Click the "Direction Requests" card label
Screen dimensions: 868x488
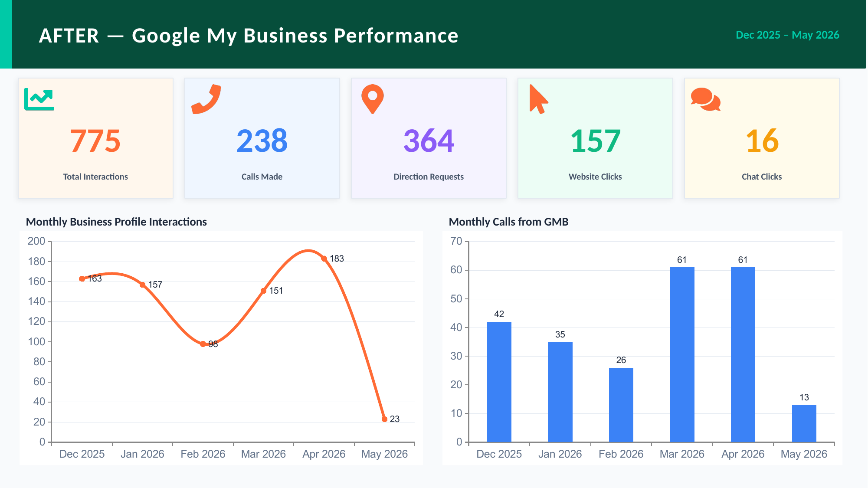(x=429, y=177)
